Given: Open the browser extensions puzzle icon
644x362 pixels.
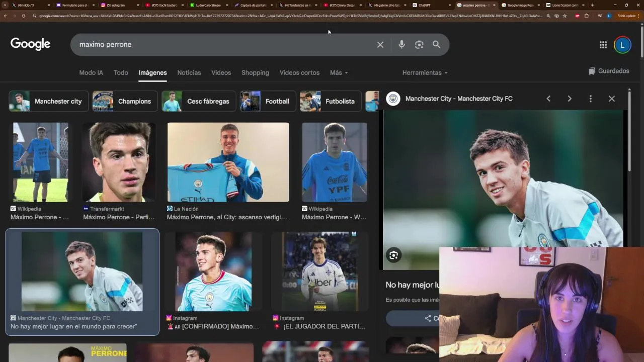Looking at the screenshot, I should pyautogui.click(x=586, y=16).
